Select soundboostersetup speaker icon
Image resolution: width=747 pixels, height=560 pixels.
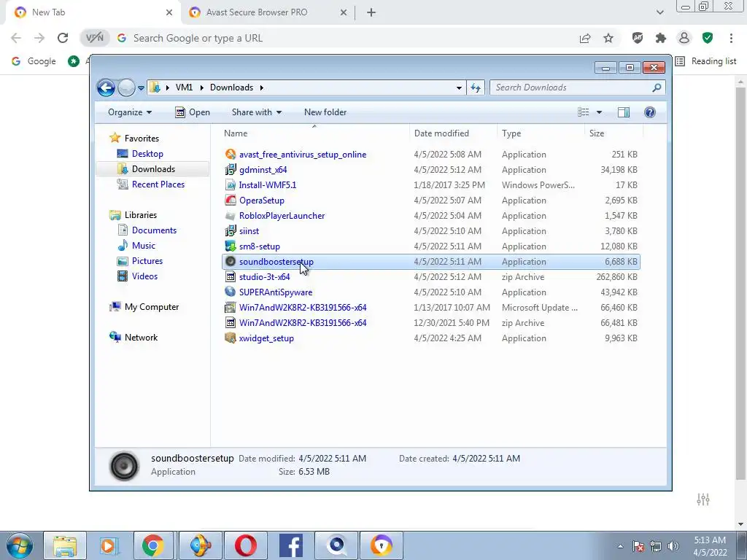(x=230, y=262)
